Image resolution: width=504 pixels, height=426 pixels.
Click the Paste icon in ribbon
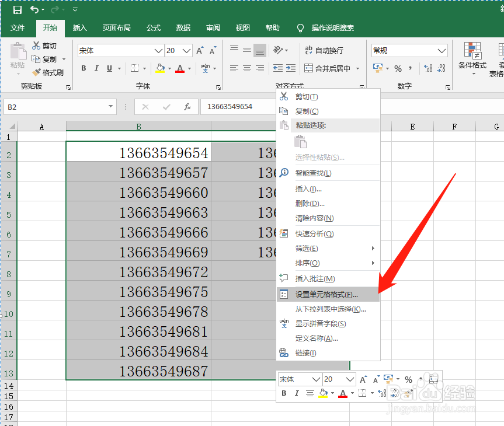coord(18,51)
